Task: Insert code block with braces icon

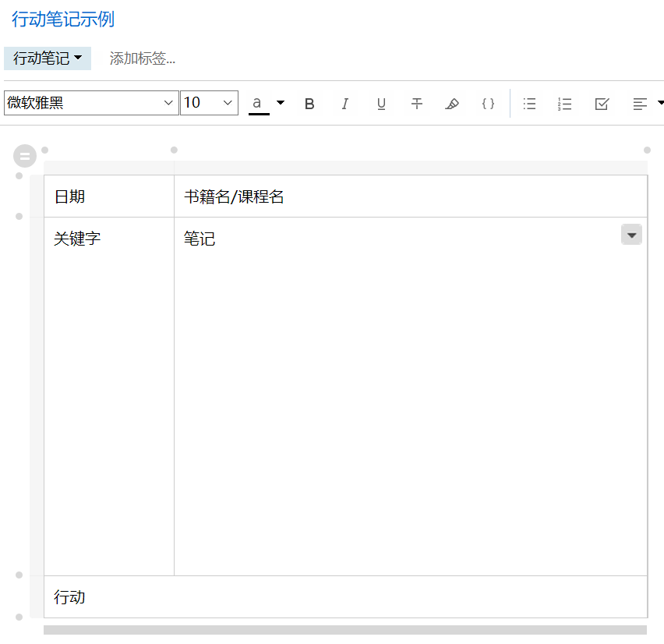Action: coord(488,104)
